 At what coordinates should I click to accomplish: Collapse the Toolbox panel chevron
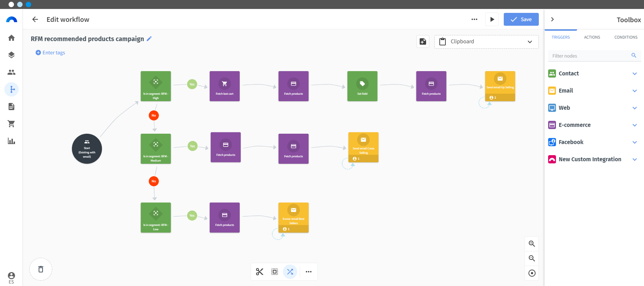pyautogui.click(x=552, y=19)
